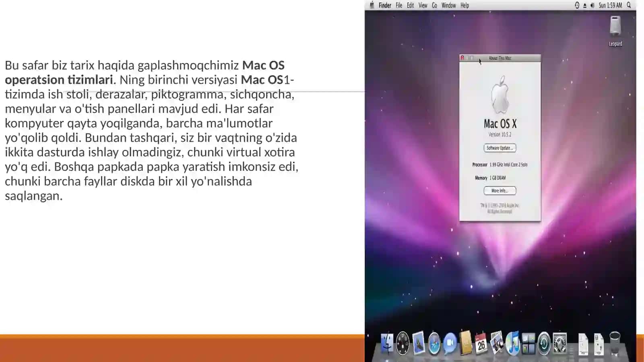Open the Help menu
Image resolution: width=644 pixels, height=362 pixels.
tap(464, 5)
